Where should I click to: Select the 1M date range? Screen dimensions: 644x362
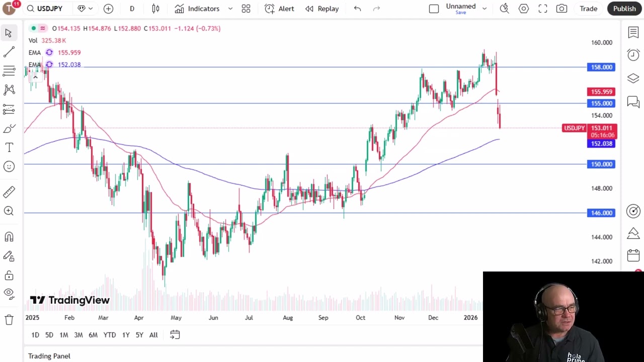(64, 335)
